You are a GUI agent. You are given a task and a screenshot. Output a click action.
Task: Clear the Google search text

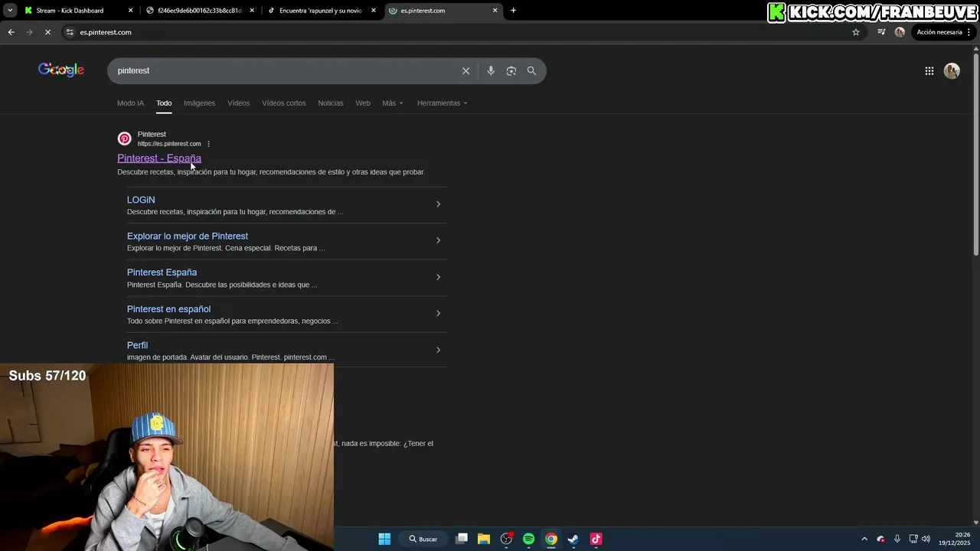click(x=465, y=70)
